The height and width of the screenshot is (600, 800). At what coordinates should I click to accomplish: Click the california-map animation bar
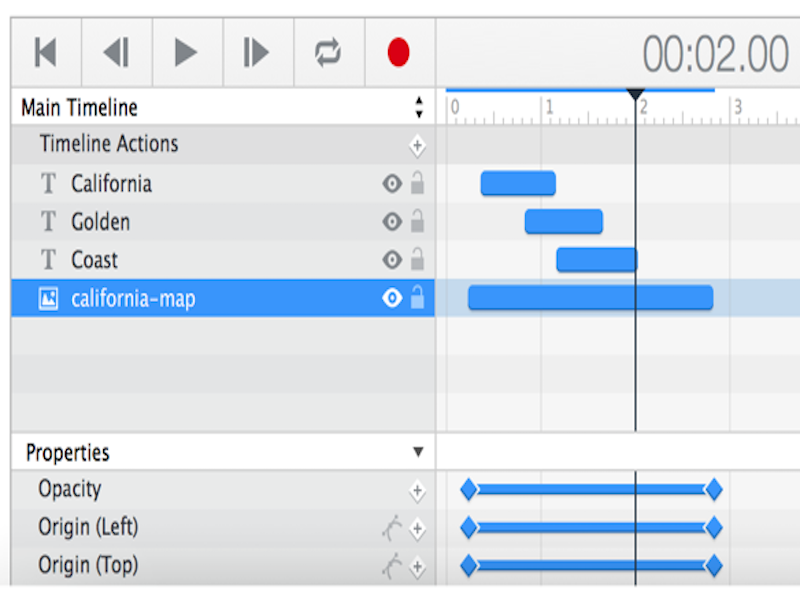[590, 297]
